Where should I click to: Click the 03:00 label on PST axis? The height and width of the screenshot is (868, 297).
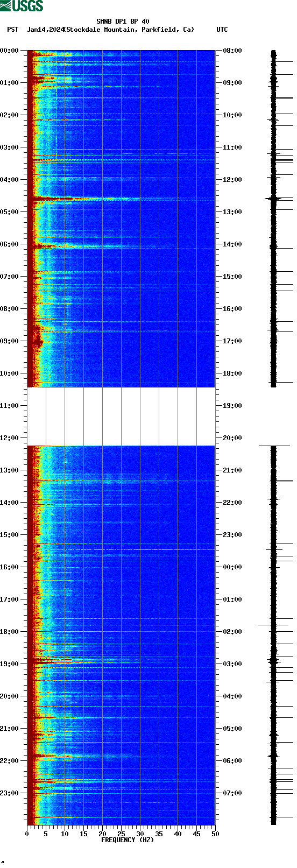[x=10, y=147]
